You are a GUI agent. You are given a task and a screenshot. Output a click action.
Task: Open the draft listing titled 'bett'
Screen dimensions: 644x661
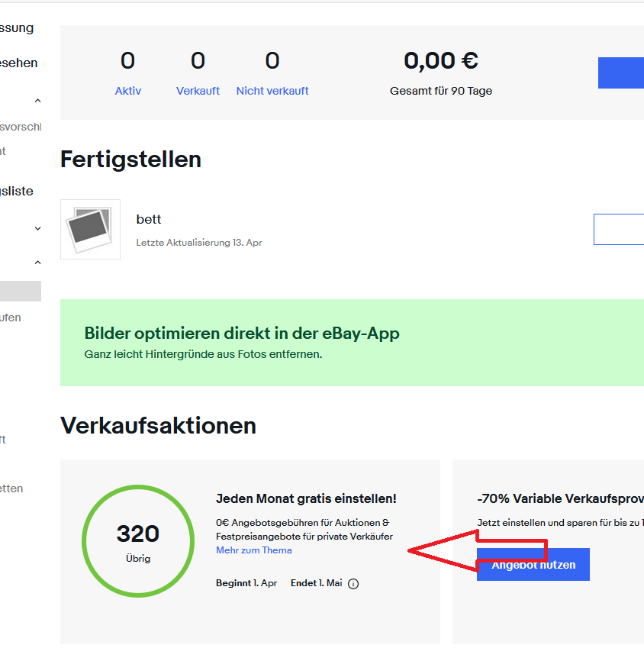148,219
